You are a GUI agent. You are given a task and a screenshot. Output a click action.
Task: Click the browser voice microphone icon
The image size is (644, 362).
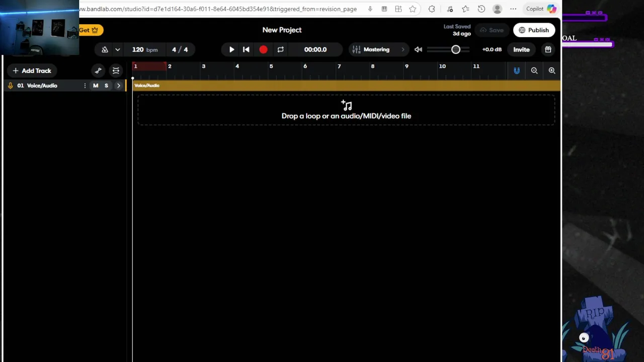click(370, 9)
